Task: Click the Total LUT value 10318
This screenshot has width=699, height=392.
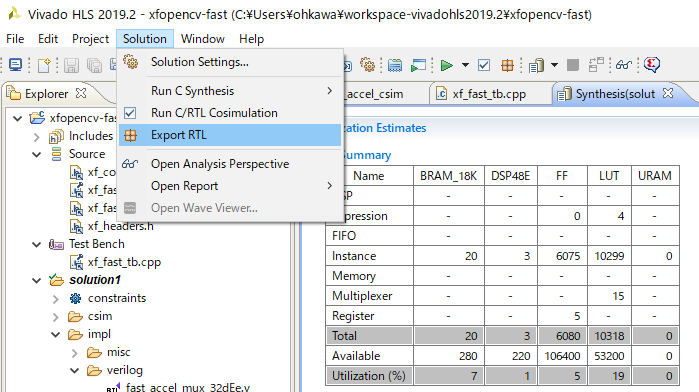Action: 609,336
